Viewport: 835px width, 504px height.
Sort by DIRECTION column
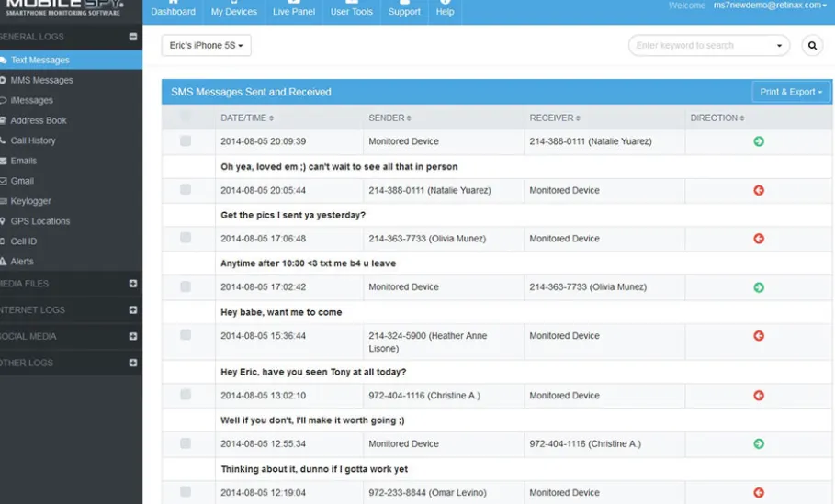717,118
